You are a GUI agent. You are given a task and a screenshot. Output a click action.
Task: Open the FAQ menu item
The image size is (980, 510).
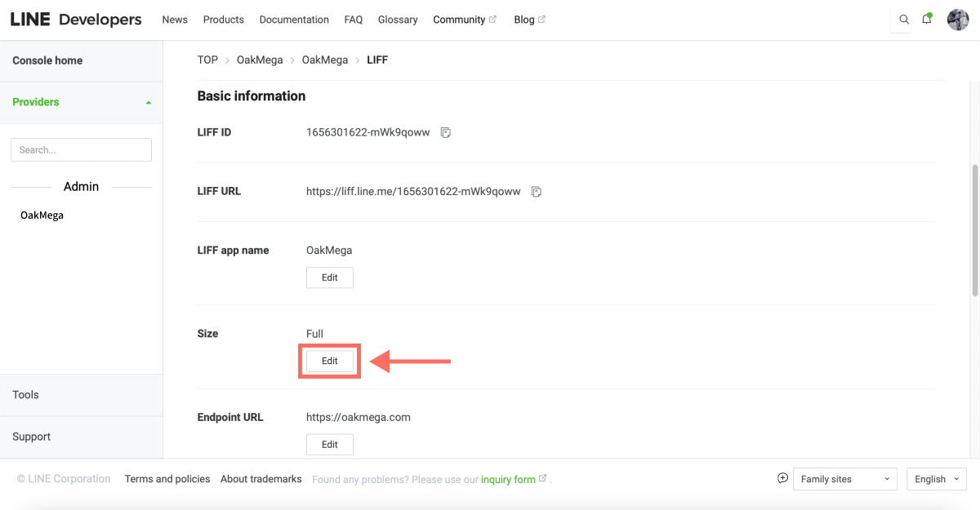[x=354, y=20]
